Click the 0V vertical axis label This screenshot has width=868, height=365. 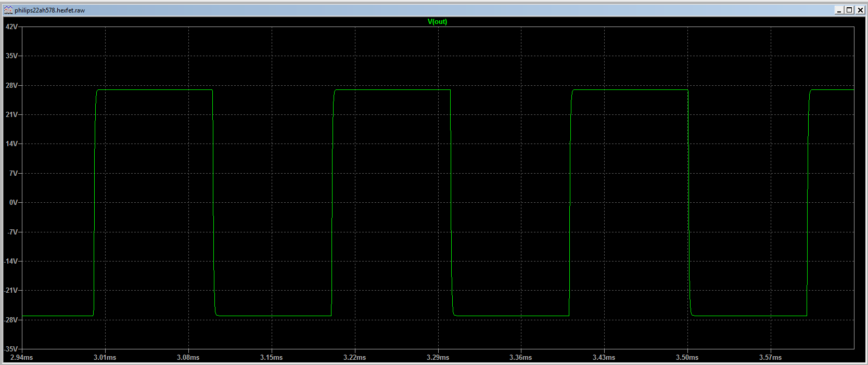coord(14,202)
